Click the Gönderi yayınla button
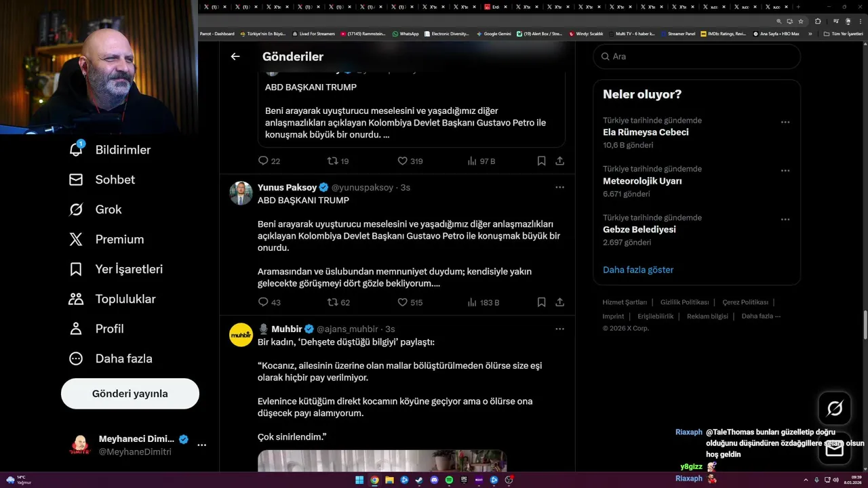868x488 pixels. (x=130, y=394)
